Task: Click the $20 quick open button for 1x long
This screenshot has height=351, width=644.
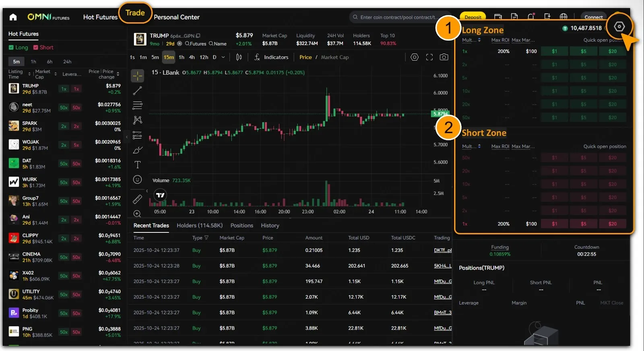Action: pos(612,51)
